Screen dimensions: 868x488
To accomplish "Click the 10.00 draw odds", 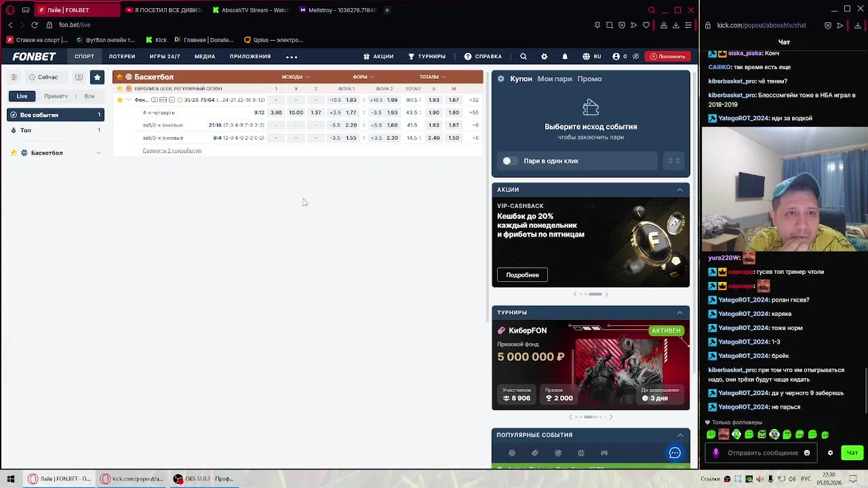I will [296, 113].
